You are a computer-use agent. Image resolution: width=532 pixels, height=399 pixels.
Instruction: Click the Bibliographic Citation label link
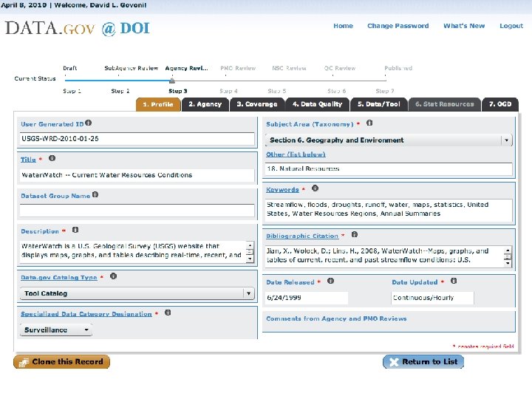[x=302, y=236]
